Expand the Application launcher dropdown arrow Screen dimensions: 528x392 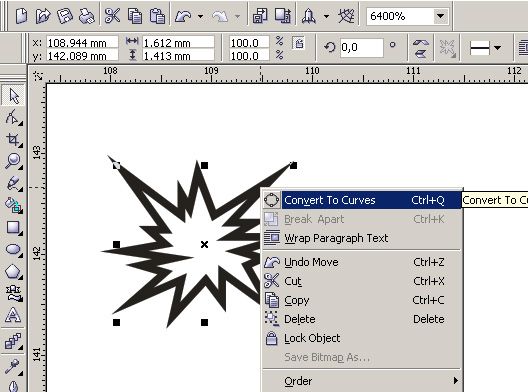[326, 16]
